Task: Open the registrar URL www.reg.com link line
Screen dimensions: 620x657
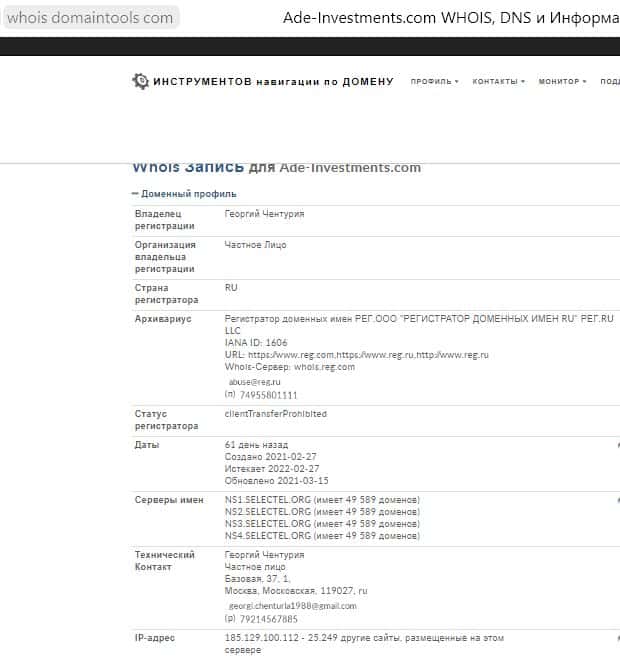Action: tap(356, 354)
